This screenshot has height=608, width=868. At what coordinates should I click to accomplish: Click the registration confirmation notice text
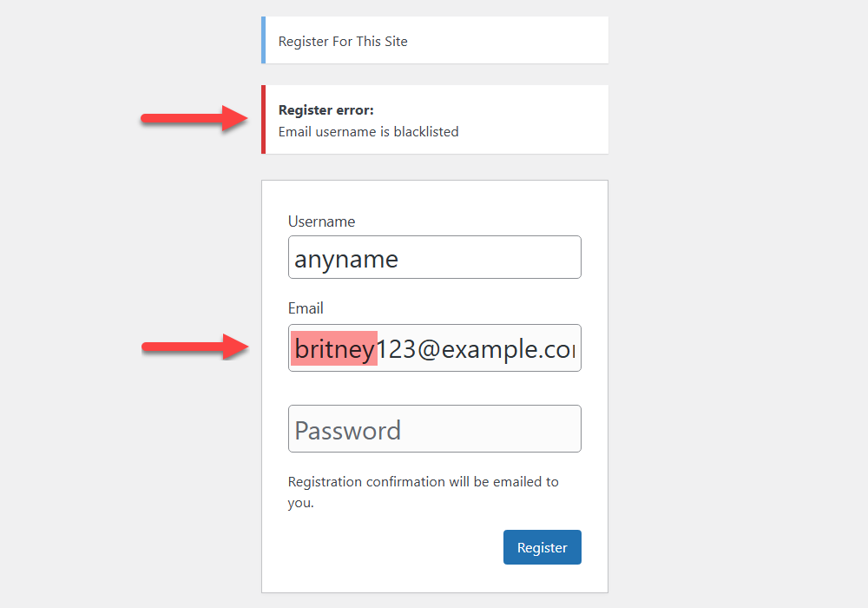pos(423,481)
